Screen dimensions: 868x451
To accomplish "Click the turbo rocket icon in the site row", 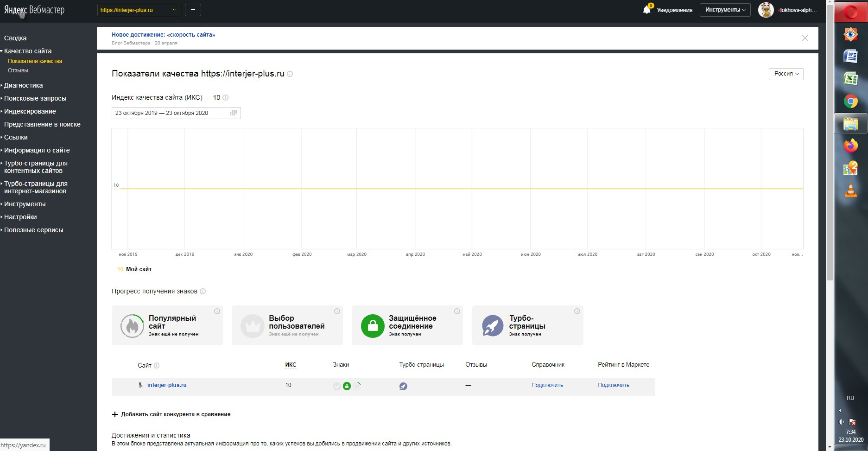I will pos(403,386).
